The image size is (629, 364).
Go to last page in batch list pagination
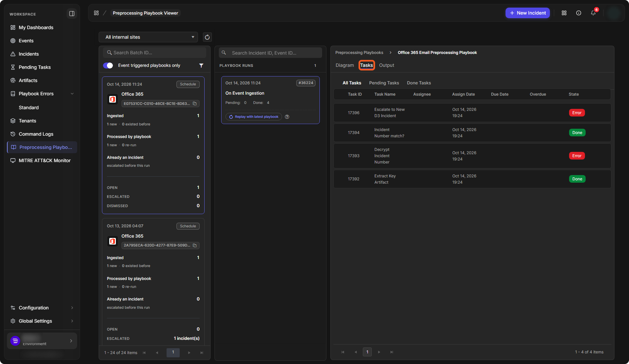pos(202,353)
